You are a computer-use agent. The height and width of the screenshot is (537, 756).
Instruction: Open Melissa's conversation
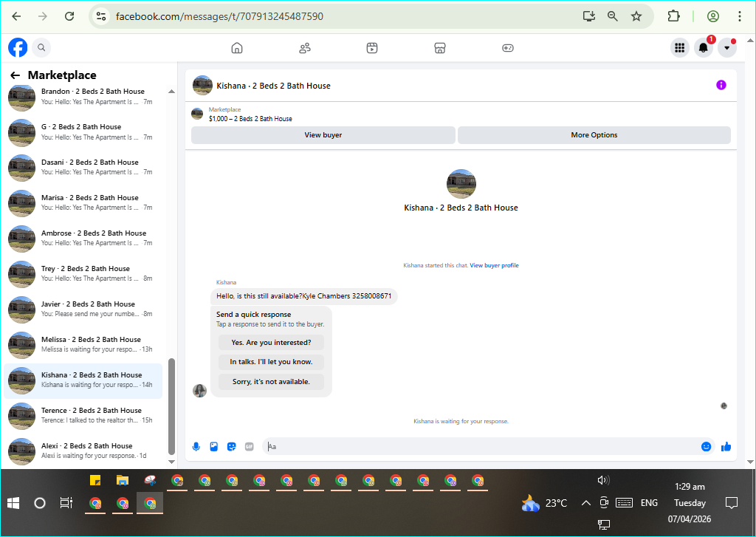[x=83, y=344]
